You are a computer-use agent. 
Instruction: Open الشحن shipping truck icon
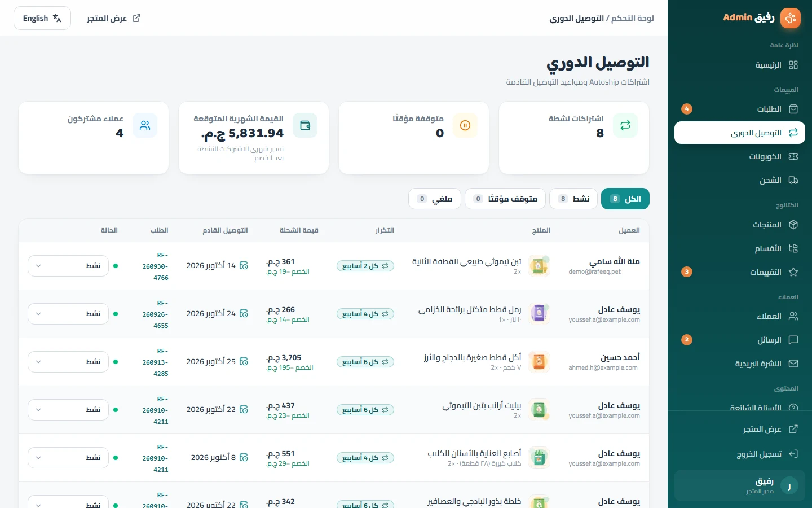[x=793, y=180]
